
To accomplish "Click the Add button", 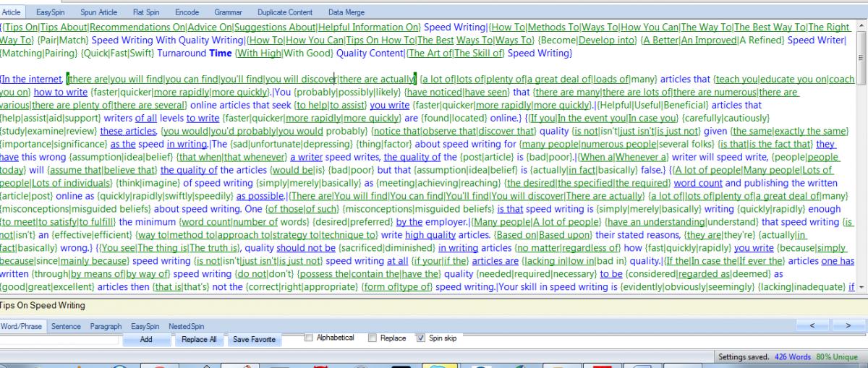I will pos(146,339).
